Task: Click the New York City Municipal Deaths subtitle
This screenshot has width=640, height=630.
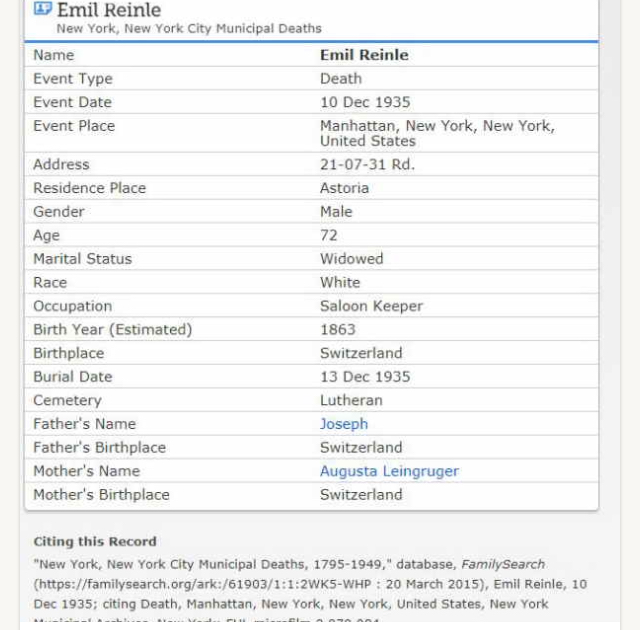Action: click(189, 29)
